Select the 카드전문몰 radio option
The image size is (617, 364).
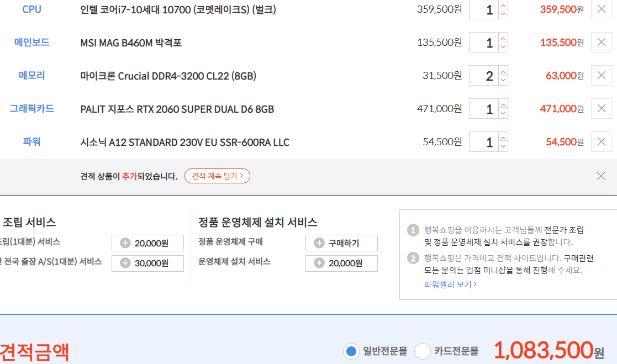pyautogui.click(x=423, y=351)
